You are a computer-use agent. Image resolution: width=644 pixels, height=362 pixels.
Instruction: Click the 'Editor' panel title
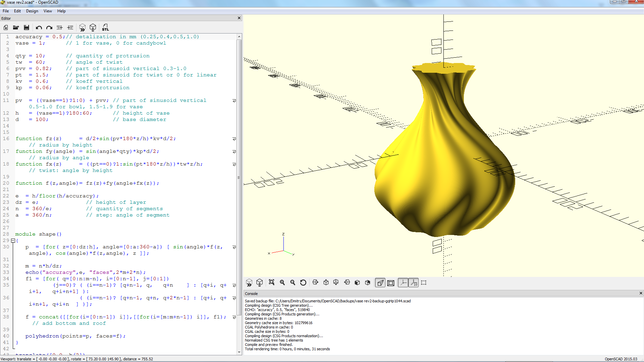(6, 18)
